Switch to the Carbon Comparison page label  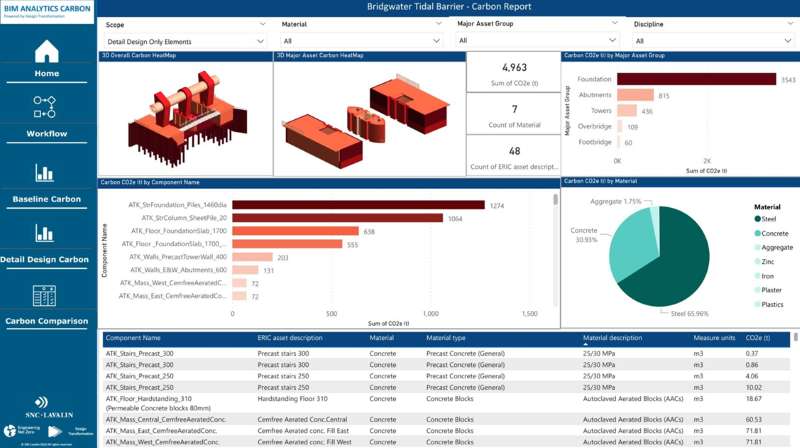click(47, 322)
